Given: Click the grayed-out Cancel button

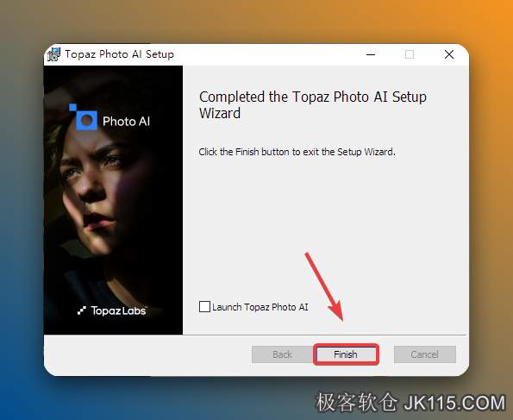Looking at the screenshot, I should pos(425,354).
